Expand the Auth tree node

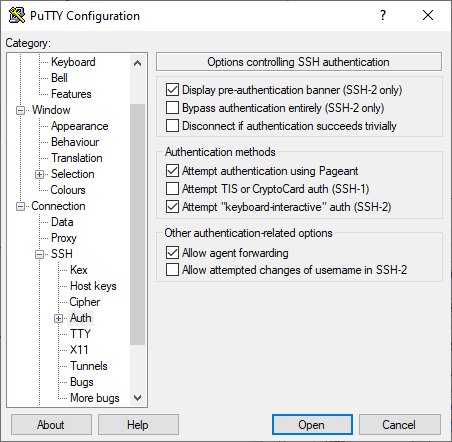click(x=58, y=319)
